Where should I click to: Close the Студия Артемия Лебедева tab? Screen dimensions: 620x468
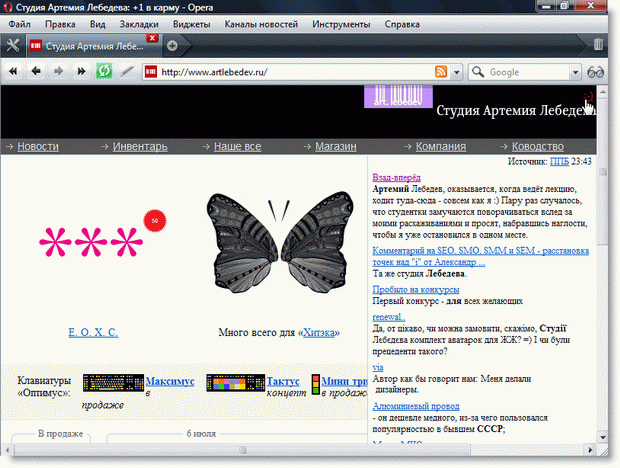152,38
